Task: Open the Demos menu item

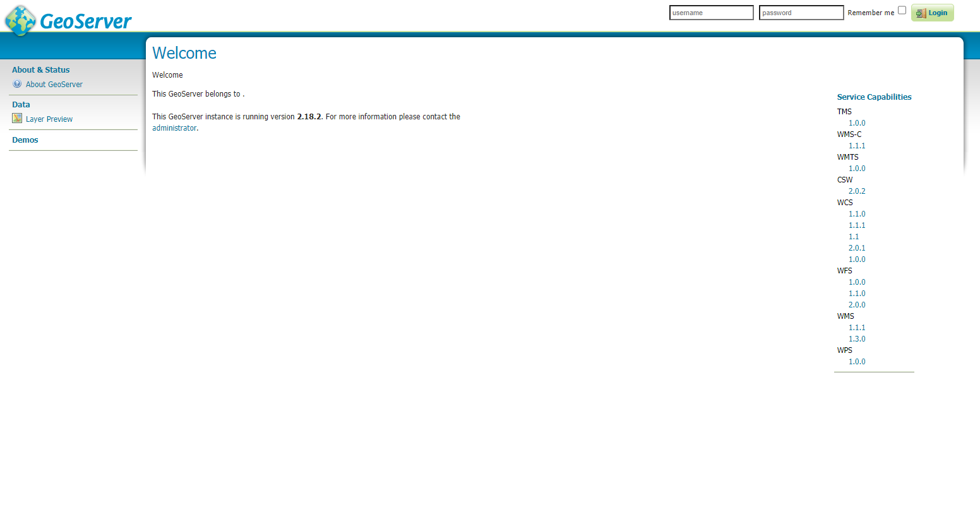Action: point(25,140)
